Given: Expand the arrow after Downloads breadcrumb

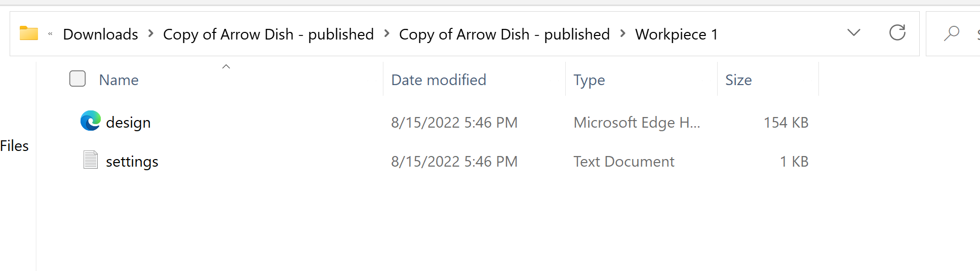Looking at the screenshot, I should 150,34.
